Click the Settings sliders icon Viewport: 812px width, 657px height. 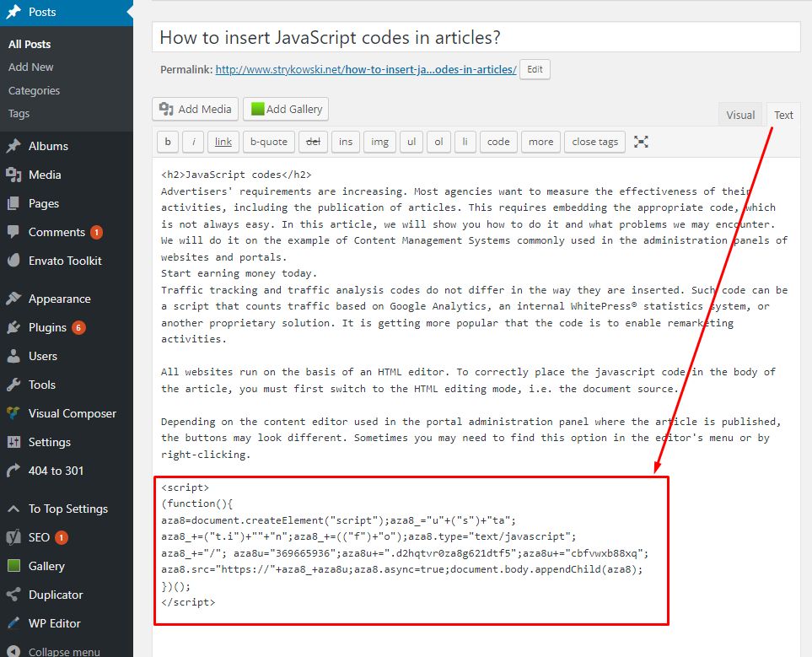[x=13, y=442]
